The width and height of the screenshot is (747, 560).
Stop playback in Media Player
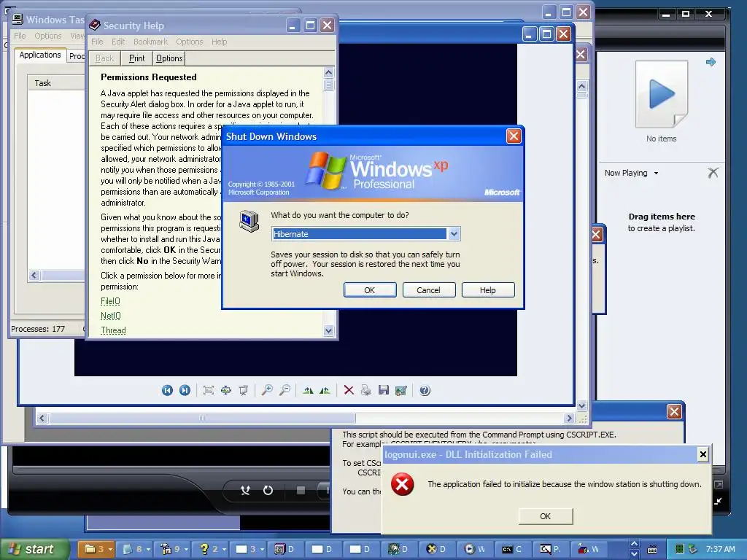click(x=301, y=490)
